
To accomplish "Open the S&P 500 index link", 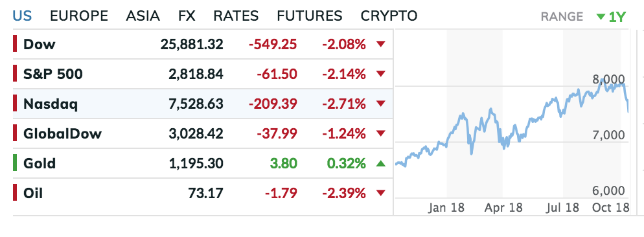I will 53,74.
